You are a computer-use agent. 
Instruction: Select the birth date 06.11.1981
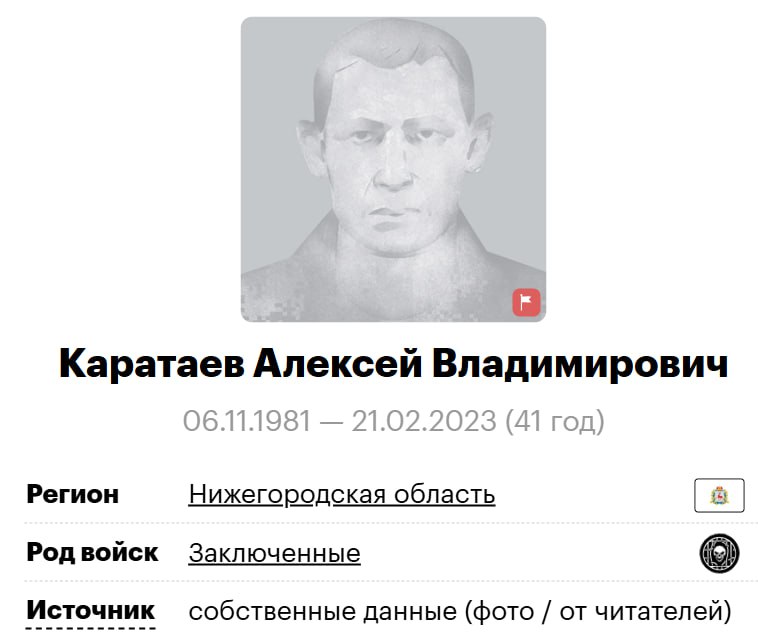[247, 421]
